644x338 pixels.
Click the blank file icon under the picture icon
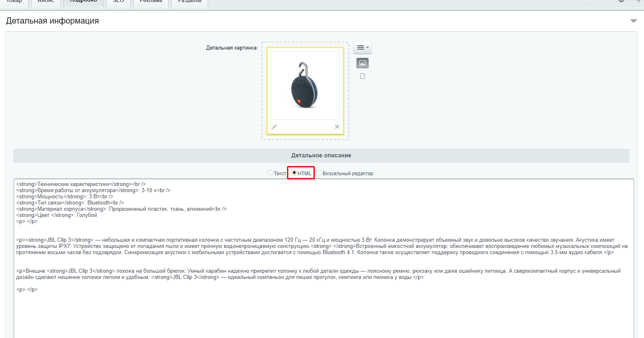pyautogui.click(x=363, y=76)
